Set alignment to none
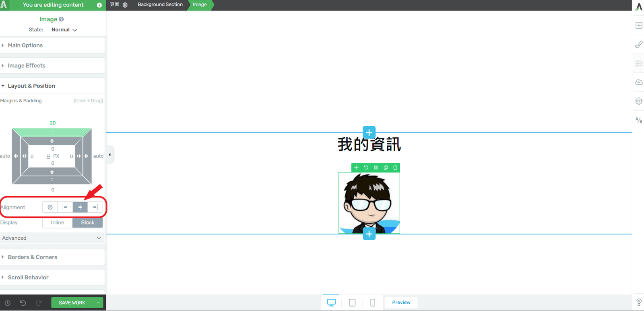Image resolution: width=644 pixels, height=311 pixels. click(x=50, y=207)
